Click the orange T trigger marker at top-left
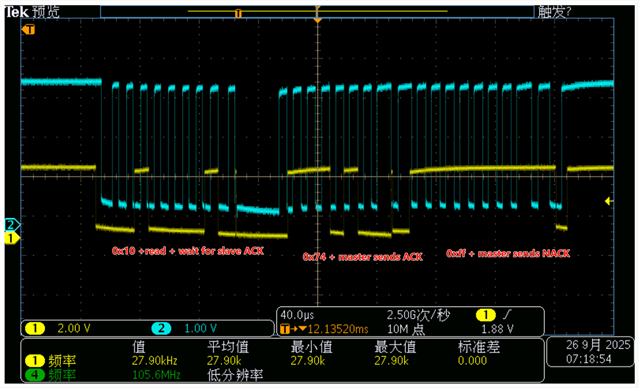 (x=29, y=29)
